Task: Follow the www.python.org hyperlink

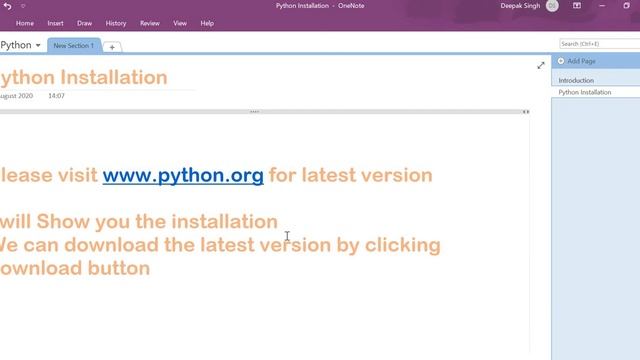Action: [183, 176]
